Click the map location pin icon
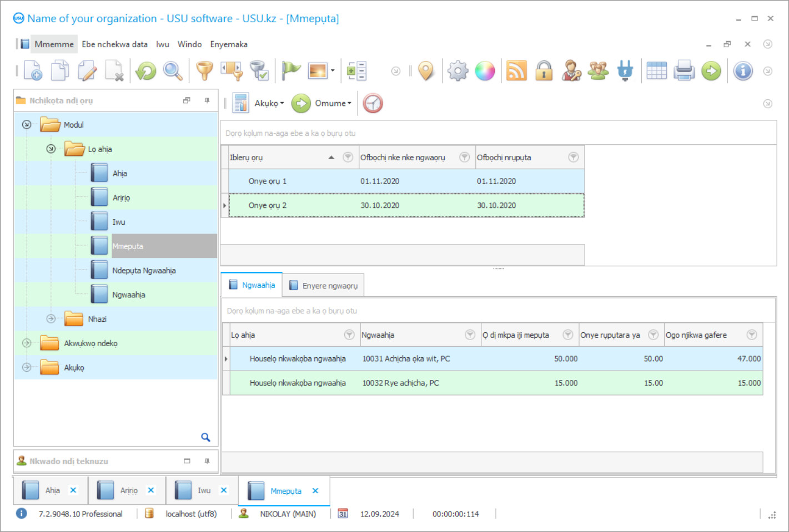The height and width of the screenshot is (532, 789). click(426, 70)
